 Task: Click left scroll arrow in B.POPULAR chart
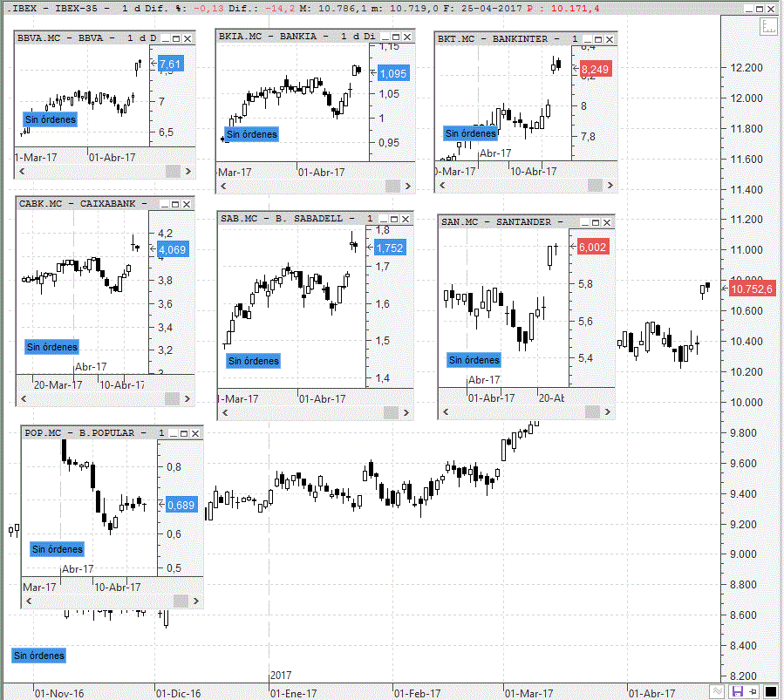[29, 601]
